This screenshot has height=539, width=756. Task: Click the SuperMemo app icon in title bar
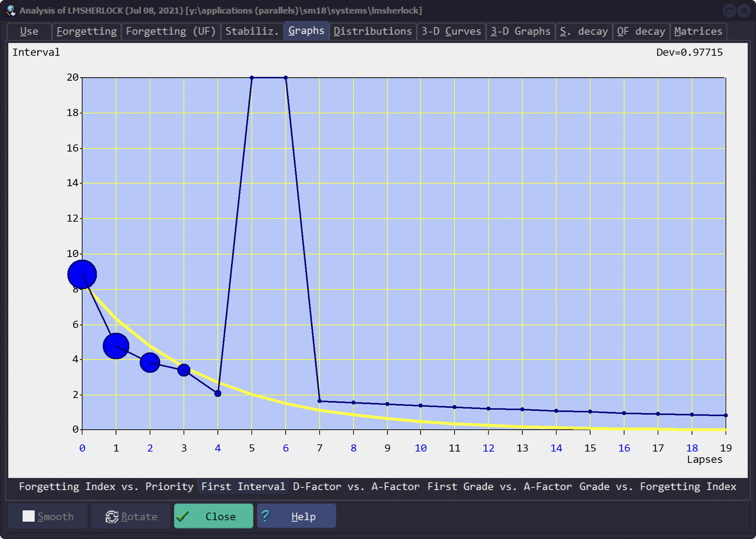tap(10, 10)
